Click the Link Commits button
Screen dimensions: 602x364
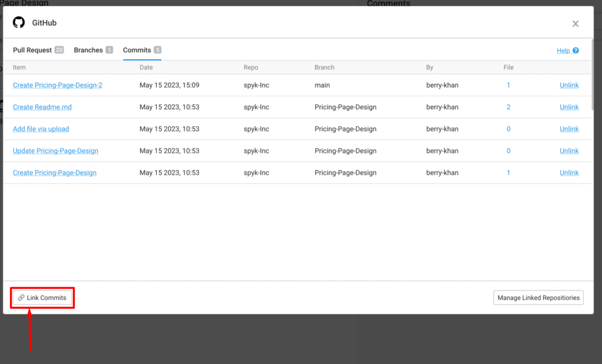coord(42,298)
